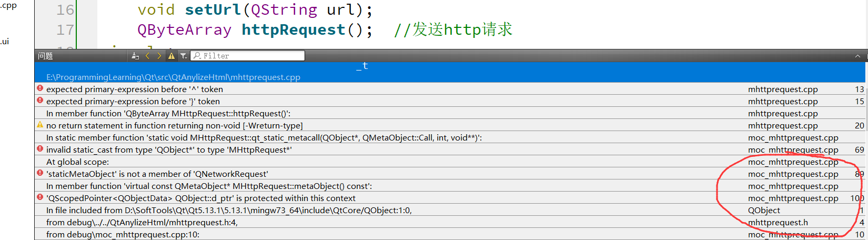Click file name QObject in the file column
Screen dimensions: 868x240
click(x=764, y=211)
